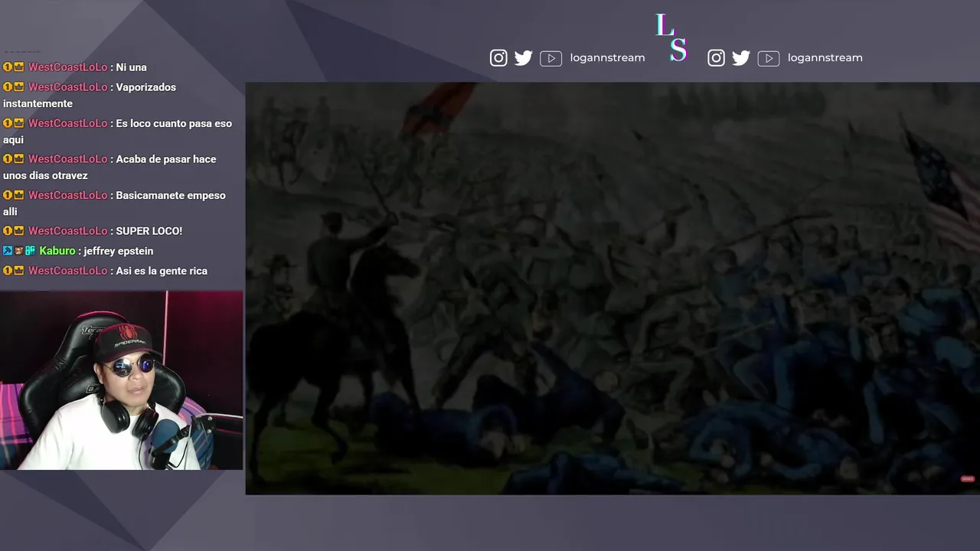This screenshot has width=980, height=551.
Task: Click the 'Vaporizados' chat message text
Action: click(x=90, y=96)
